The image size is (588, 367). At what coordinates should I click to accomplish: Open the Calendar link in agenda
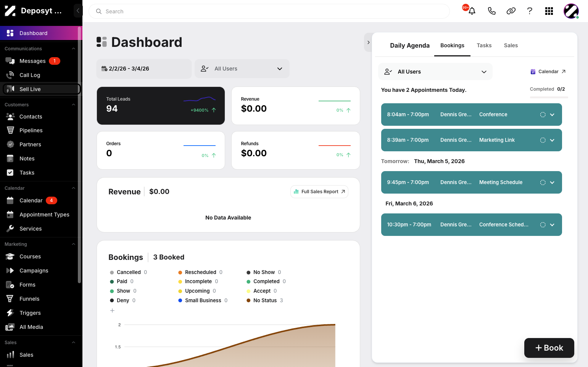tap(548, 72)
